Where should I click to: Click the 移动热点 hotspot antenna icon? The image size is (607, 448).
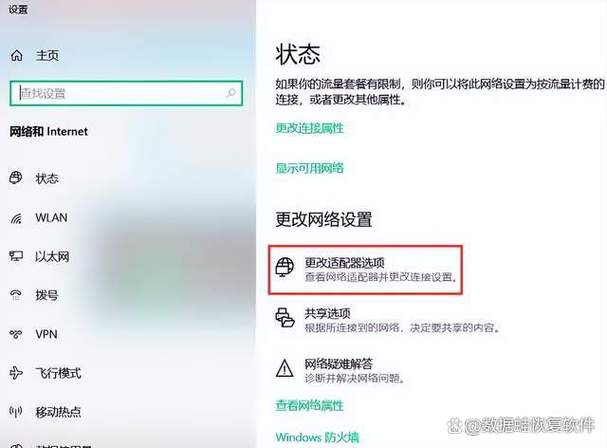point(16,412)
